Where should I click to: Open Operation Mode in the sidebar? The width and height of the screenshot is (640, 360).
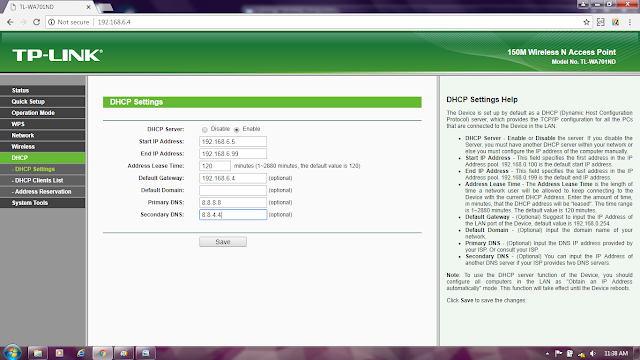click(x=42, y=113)
